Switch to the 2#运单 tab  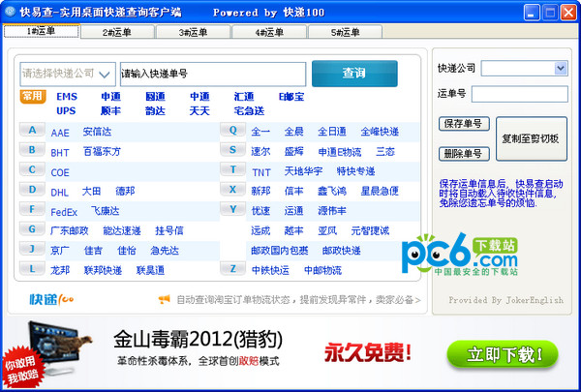click(117, 32)
